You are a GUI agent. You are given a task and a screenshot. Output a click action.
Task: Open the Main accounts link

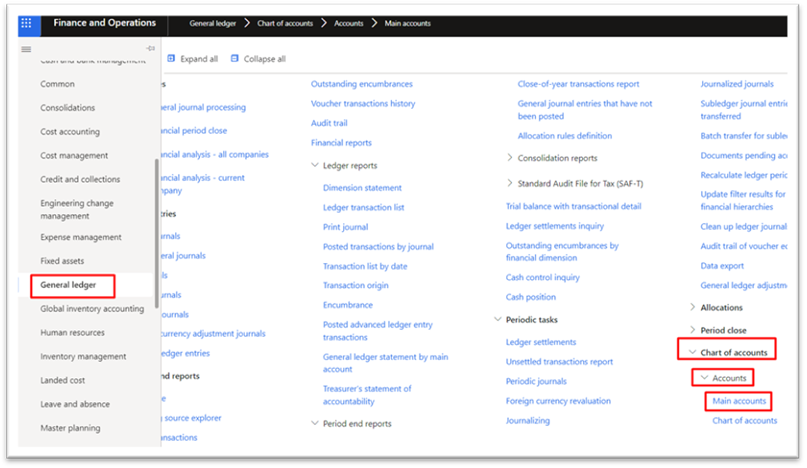[x=739, y=401]
